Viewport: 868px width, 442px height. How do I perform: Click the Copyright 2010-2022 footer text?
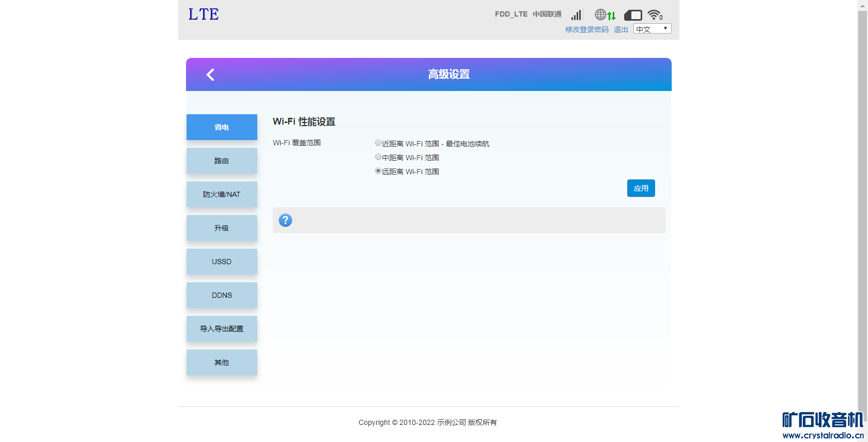(x=428, y=422)
